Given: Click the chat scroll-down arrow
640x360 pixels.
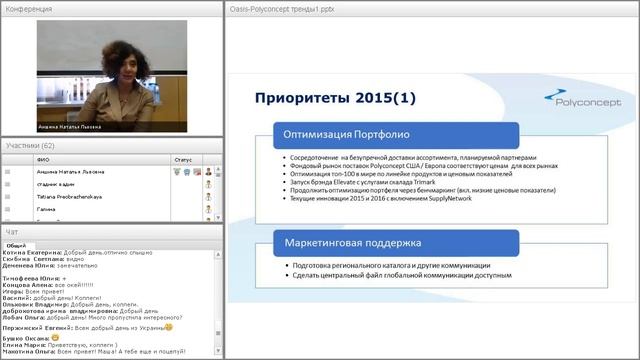Looking at the screenshot, I should tap(218, 351).
